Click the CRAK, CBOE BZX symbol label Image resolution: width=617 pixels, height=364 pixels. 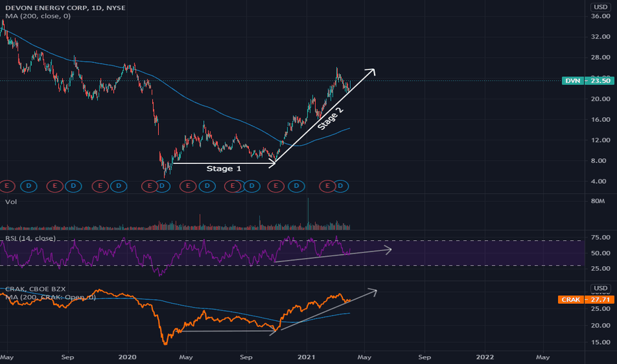coord(35,289)
